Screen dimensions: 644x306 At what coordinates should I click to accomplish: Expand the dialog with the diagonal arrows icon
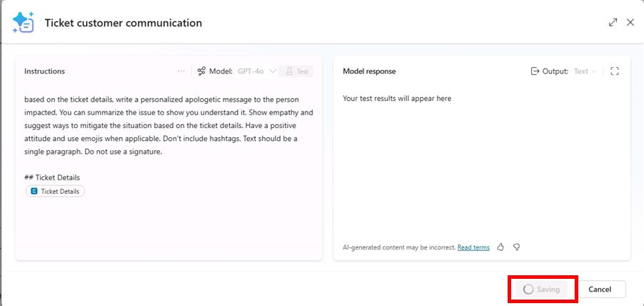613,22
